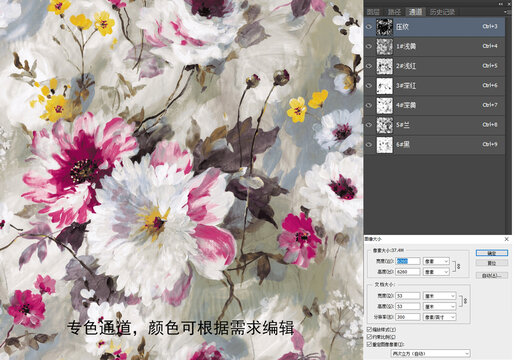Open pixel height unit dropdown
The height and width of the screenshot is (360, 515).
(436, 272)
